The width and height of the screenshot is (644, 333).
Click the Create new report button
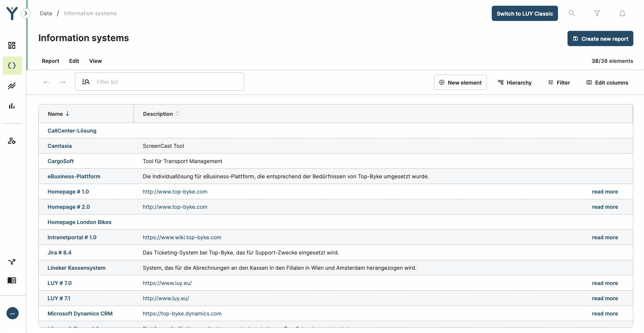(600, 38)
